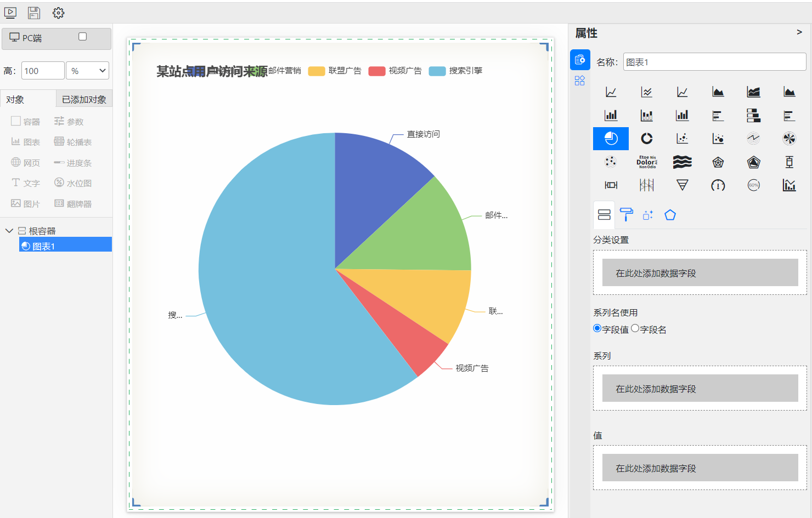Click the 容器 object item
The height and width of the screenshot is (518, 812).
pyautogui.click(x=26, y=121)
